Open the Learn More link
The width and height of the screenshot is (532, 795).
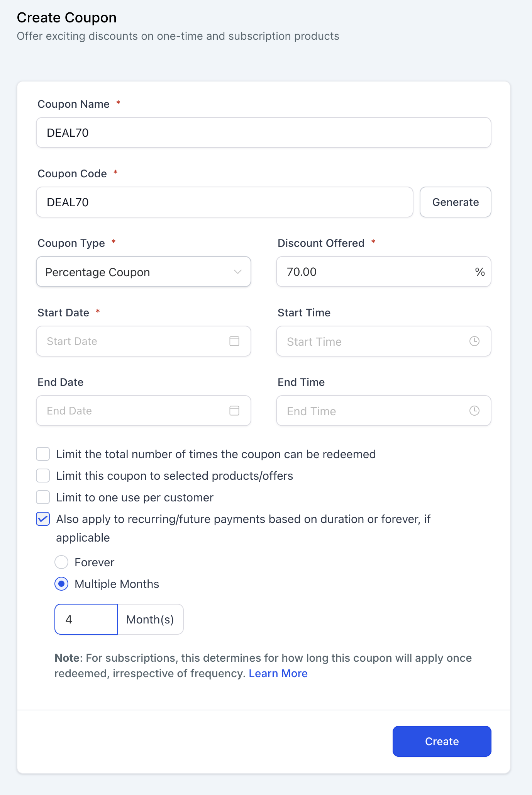pos(278,674)
